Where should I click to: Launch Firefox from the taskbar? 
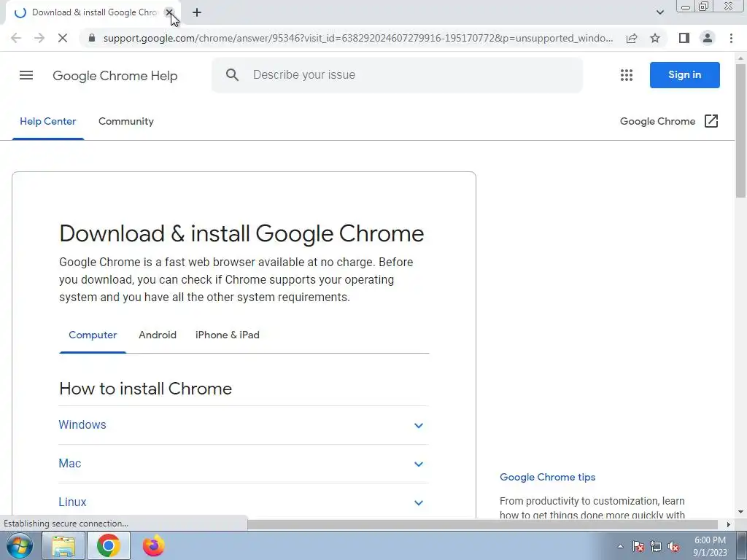153,545
